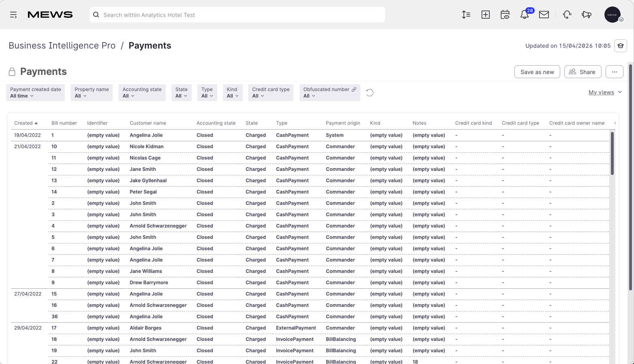
Task: Open Accounting state filter dropdown
Action: [142, 93]
